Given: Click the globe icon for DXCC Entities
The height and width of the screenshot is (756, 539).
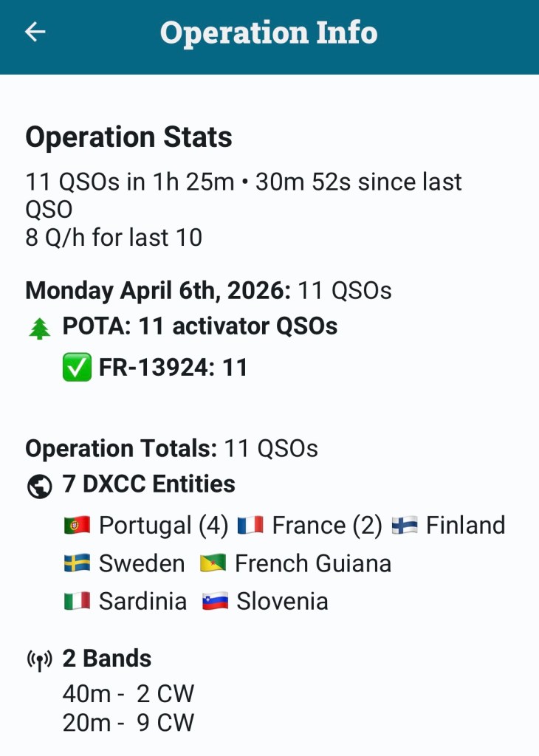Looking at the screenshot, I should 40,487.
